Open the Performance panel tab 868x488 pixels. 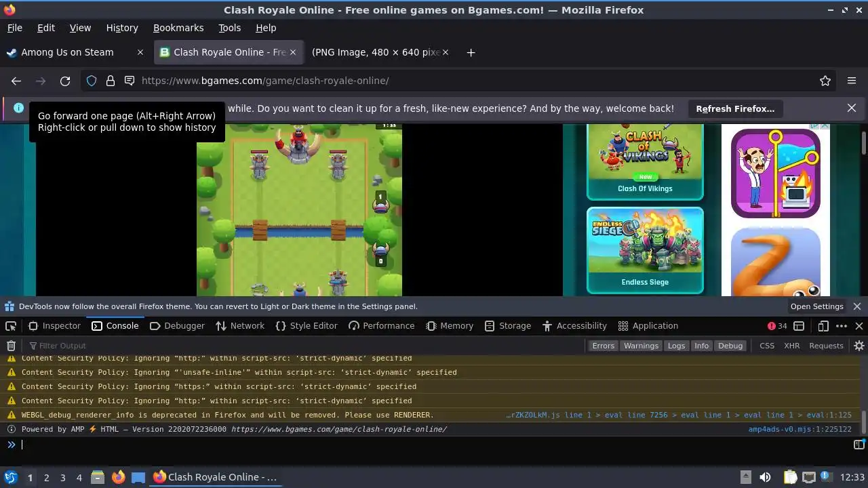pos(381,326)
